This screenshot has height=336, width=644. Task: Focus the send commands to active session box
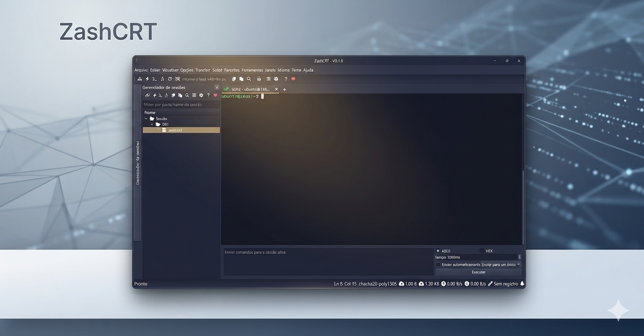point(328,262)
